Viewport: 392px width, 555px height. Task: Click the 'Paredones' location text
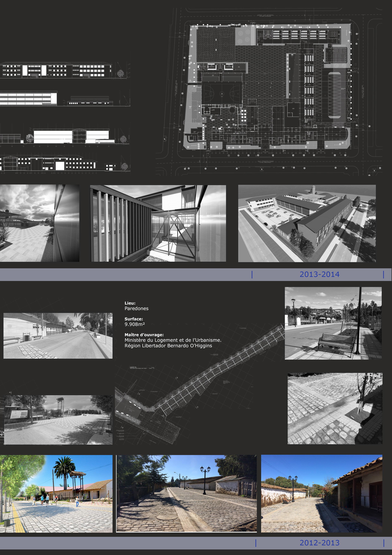pyautogui.click(x=136, y=309)
